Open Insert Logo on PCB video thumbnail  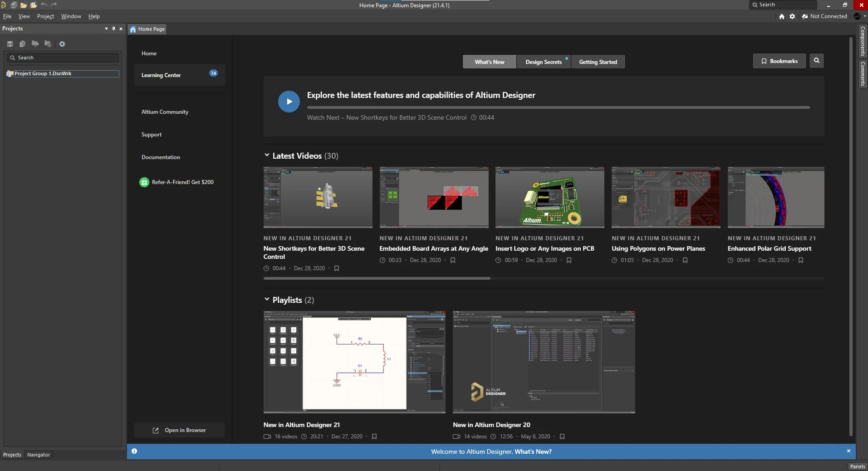click(550, 197)
